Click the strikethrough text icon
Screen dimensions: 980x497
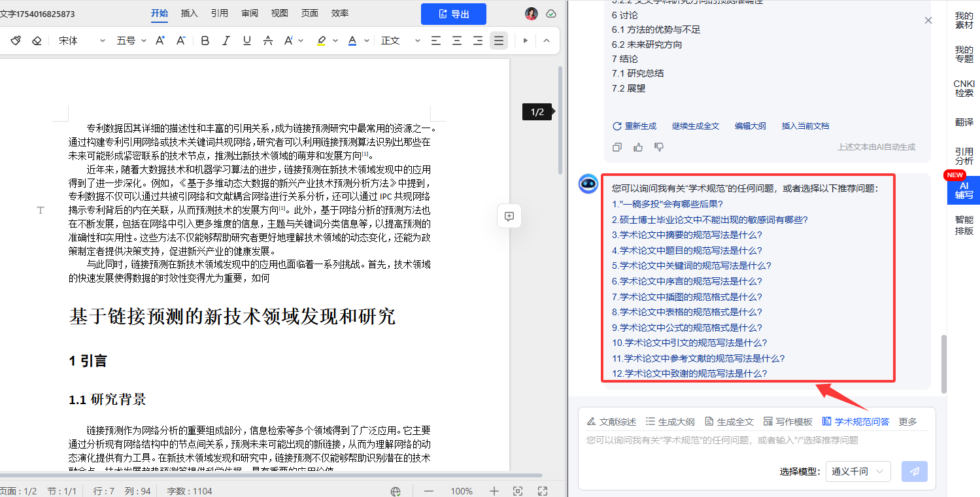[267, 41]
